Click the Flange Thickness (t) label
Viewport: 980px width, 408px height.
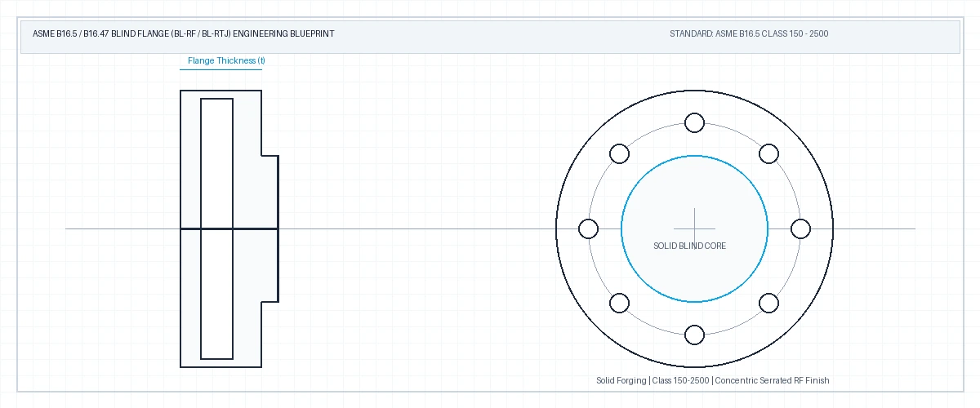[x=226, y=61]
